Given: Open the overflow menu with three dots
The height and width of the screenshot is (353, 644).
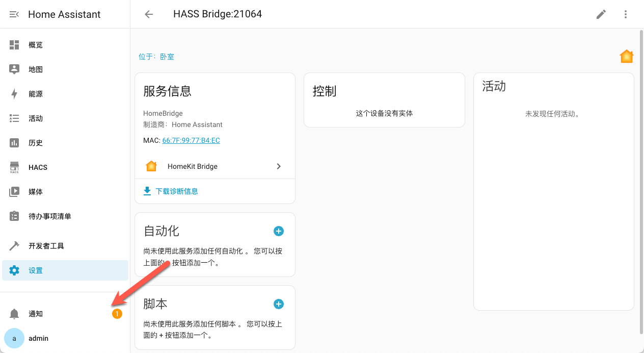Looking at the screenshot, I should [x=626, y=14].
